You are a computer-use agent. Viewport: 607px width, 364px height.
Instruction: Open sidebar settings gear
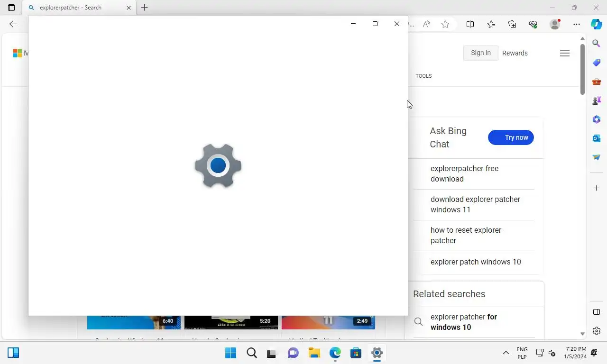pyautogui.click(x=597, y=331)
